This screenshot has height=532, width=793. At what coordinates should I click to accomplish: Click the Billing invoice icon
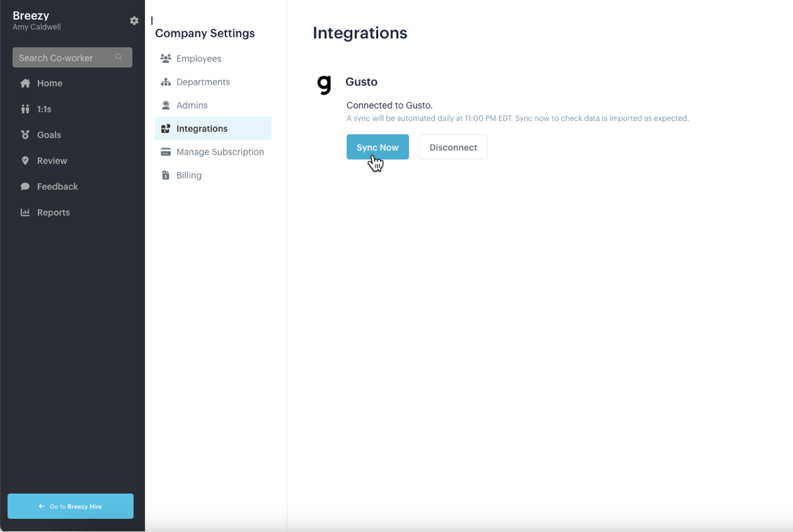pyautogui.click(x=165, y=175)
